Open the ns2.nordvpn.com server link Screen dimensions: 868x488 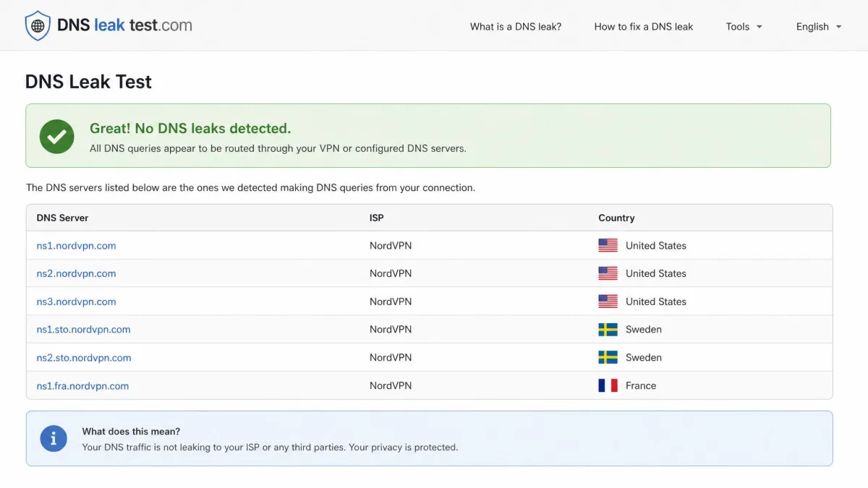click(76, 273)
